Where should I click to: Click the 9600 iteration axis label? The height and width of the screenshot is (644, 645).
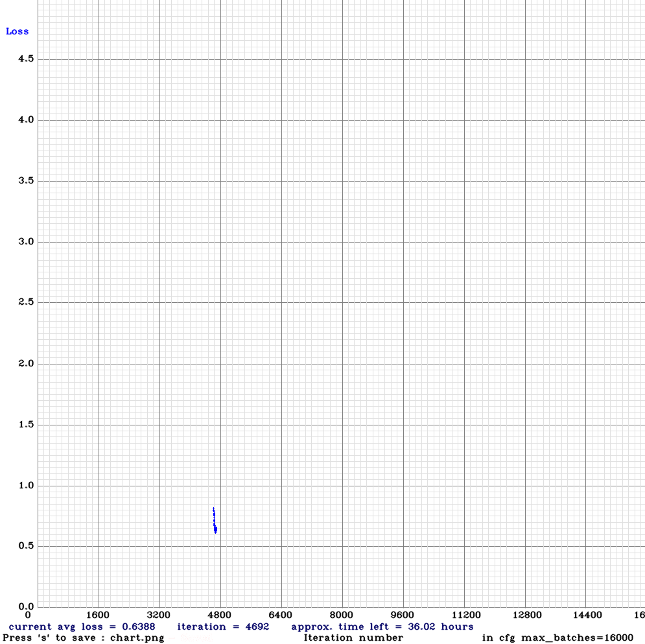403,615
